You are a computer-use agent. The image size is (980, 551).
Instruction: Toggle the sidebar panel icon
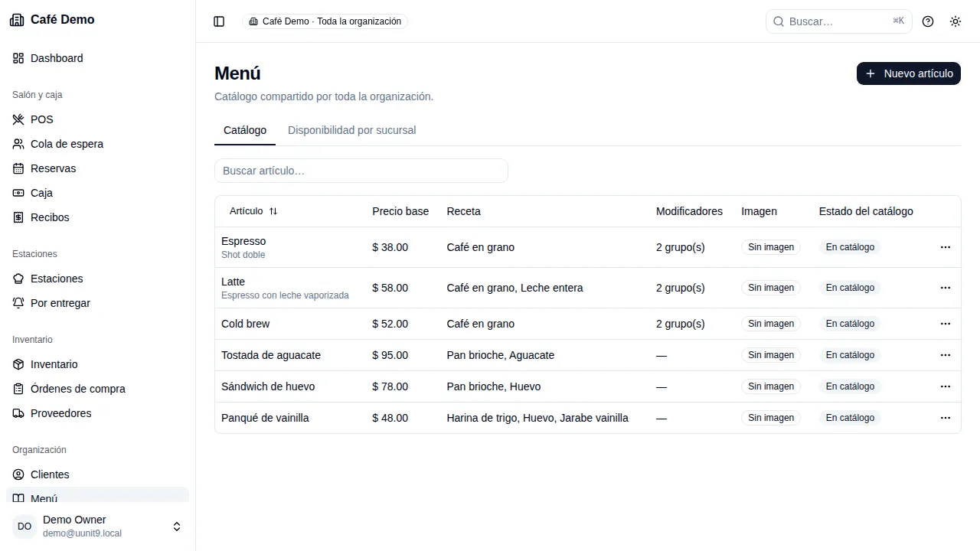pyautogui.click(x=219, y=21)
